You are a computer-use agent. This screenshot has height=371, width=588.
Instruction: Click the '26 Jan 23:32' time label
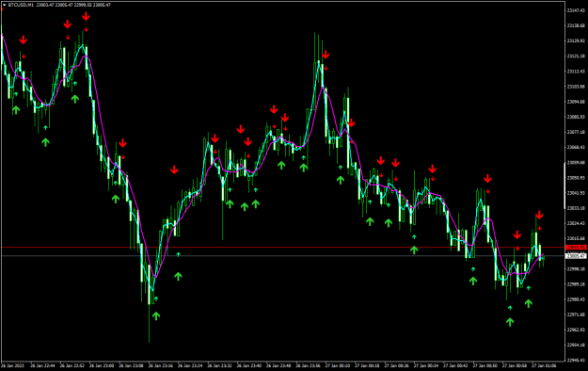[219, 365]
